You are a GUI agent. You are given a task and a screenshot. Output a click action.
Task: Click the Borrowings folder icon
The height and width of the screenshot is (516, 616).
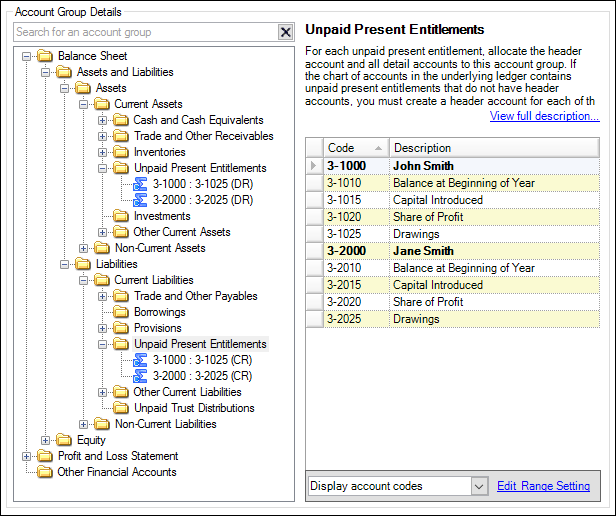tap(122, 312)
